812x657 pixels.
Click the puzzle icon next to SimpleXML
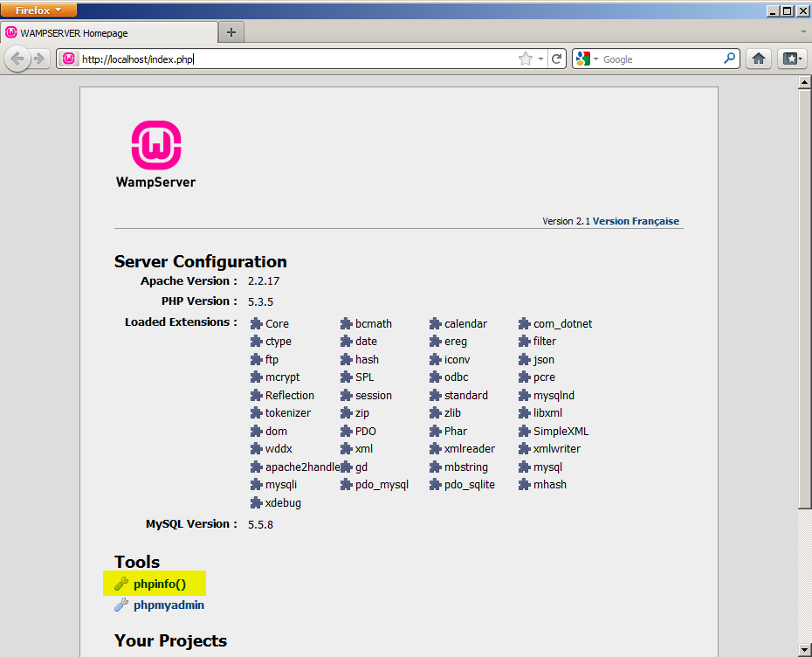(525, 431)
